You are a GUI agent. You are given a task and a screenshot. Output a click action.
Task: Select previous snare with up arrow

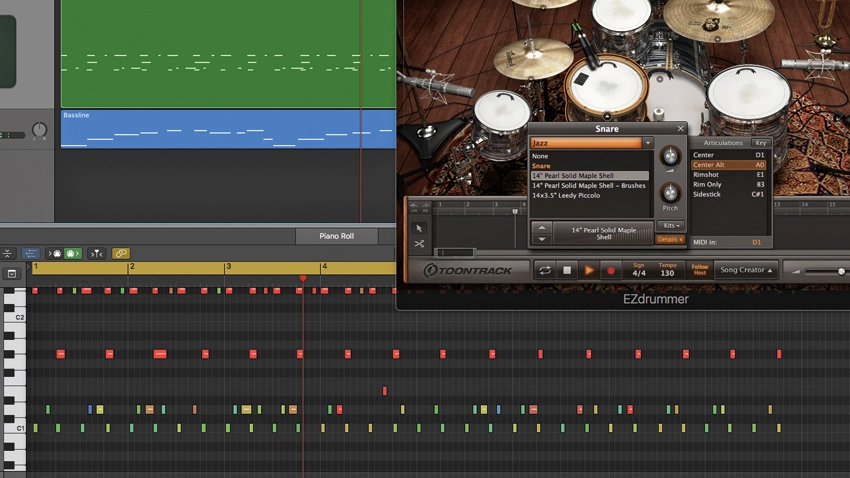pyautogui.click(x=542, y=228)
